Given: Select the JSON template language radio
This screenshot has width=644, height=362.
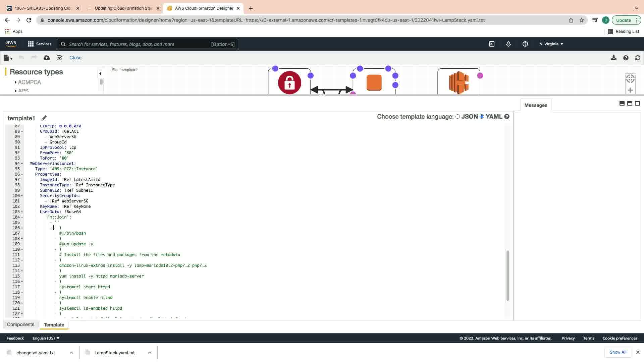Looking at the screenshot, I should click(x=458, y=117).
